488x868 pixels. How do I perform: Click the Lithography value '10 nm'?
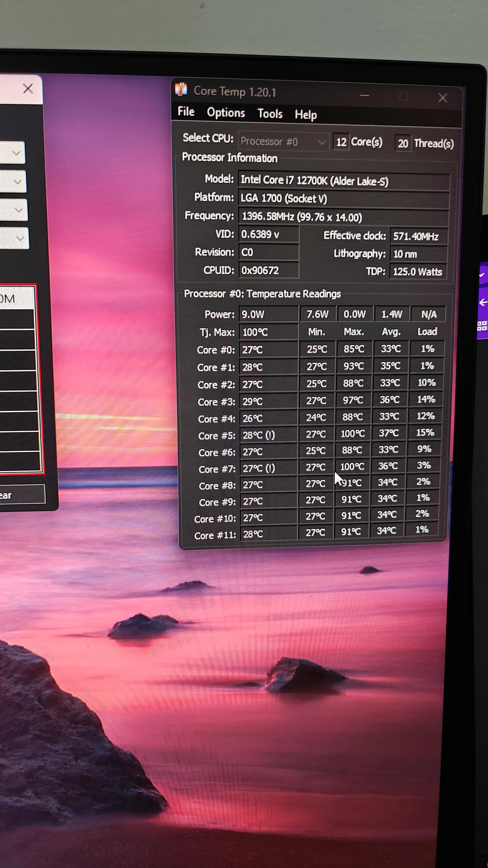tap(419, 254)
